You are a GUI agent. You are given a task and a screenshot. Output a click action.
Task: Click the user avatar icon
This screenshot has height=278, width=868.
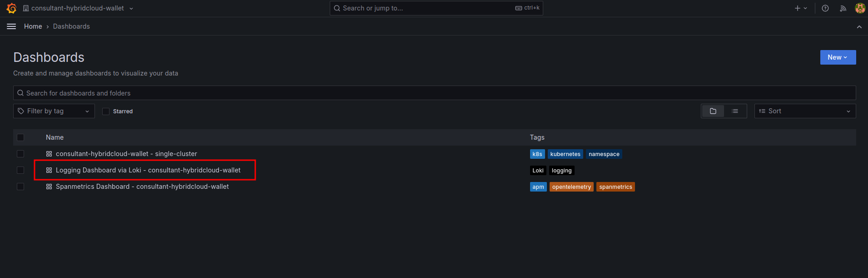click(860, 8)
